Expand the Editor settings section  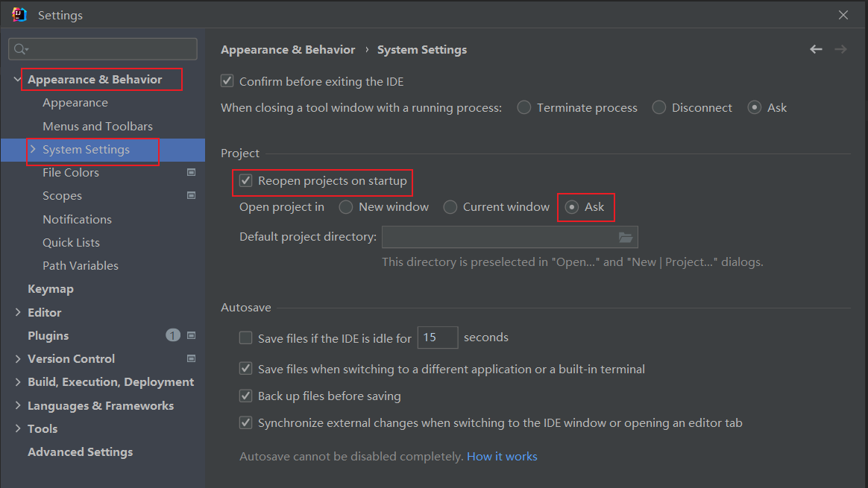18,313
